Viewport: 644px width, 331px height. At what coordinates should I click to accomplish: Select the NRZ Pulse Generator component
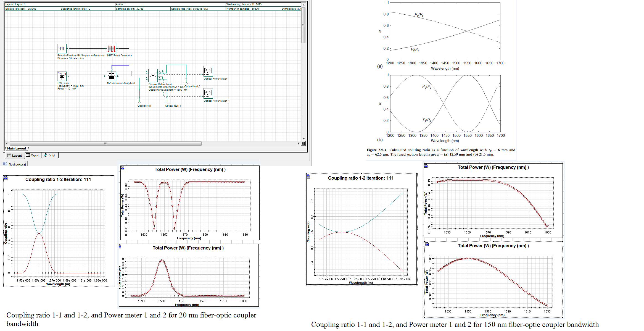[112, 49]
